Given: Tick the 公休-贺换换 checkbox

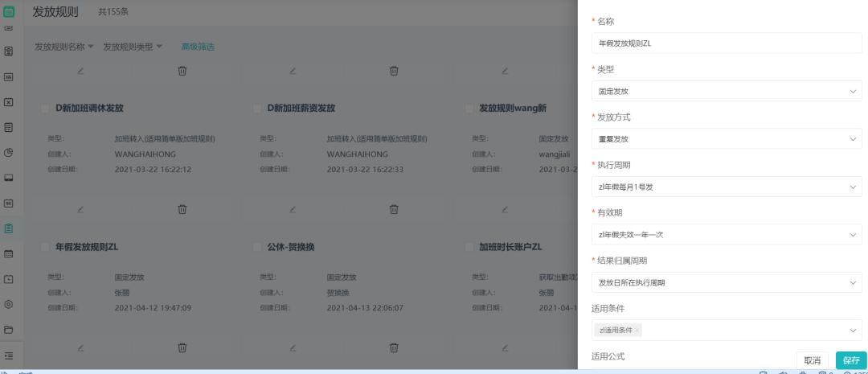Looking at the screenshot, I should [x=257, y=247].
